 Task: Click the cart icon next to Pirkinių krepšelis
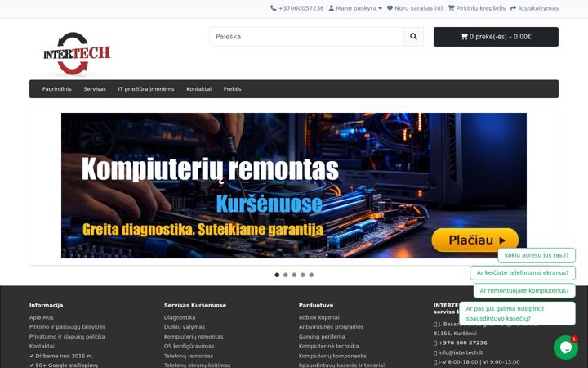[x=451, y=8]
